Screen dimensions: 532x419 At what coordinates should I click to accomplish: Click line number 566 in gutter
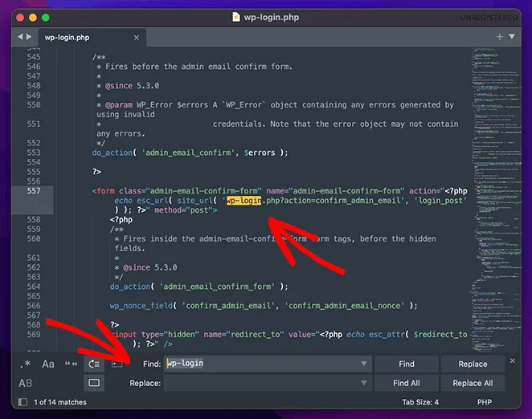click(34, 306)
